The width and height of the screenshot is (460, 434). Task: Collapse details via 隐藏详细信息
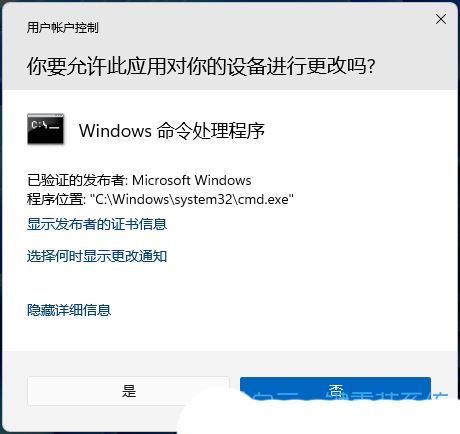69,310
